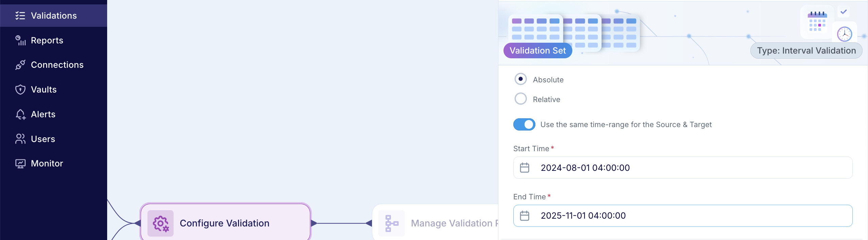Open the Reports panel icon
Viewport: 868px width, 240px height.
20,40
